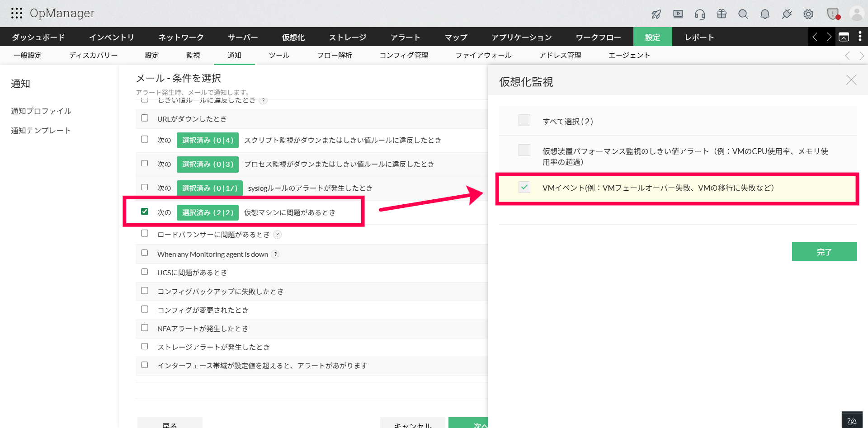Open the vertical three-dot menu
The width and height of the screenshot is (868, 428).
pyautogui.click(x=860, y=36)
